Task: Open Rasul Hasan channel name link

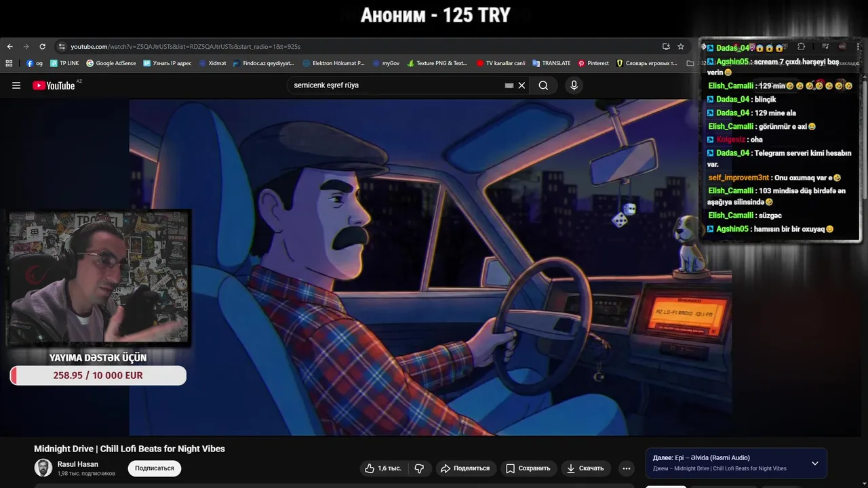Action: (78, 464)
